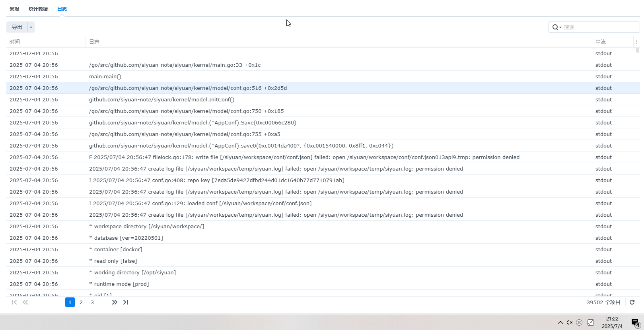Screen dimensions: 644x330
Task: Click the stdout cell in the main.main() row
Action: pos(603,76)
